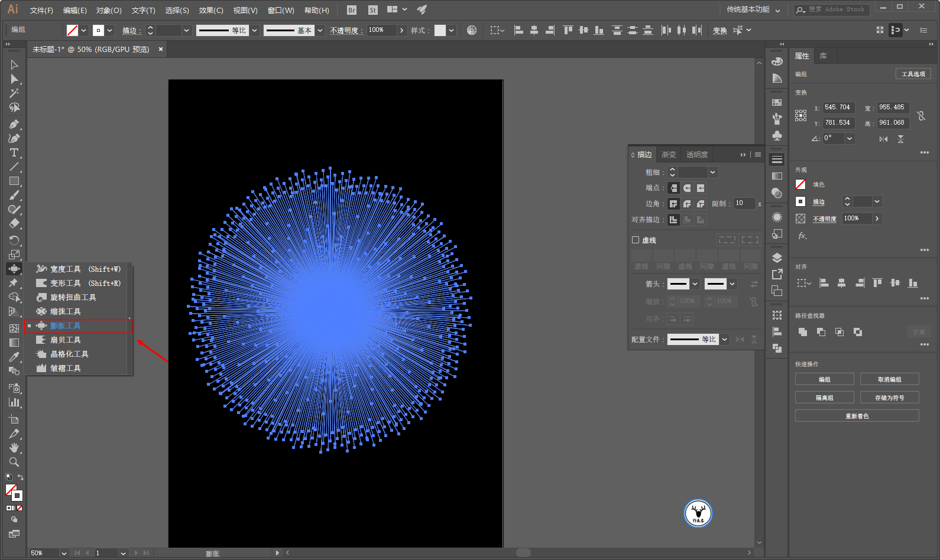Select the round join corner option
Image resolution: width=940 pixels, height=560 pixels.
click(x=687, y=204)
